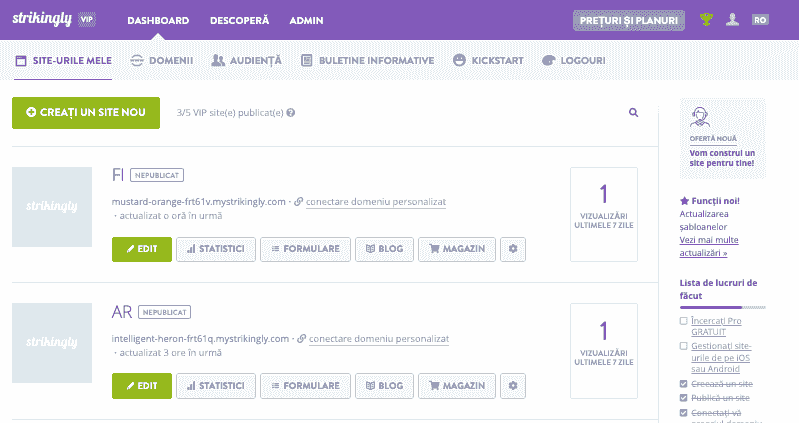
Task: Click link icon for intelligent-heron domain
Action: 302,338
